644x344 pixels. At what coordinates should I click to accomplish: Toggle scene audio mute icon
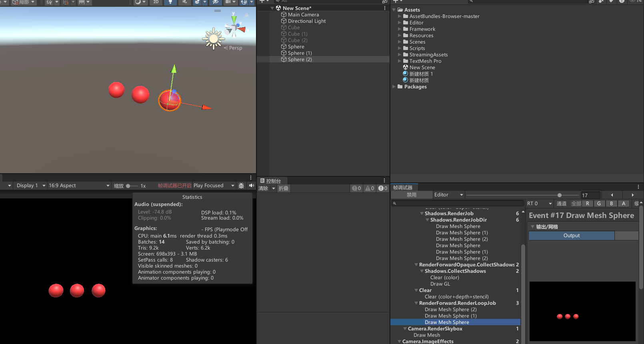pyautogui.click(x=184, y=2)
